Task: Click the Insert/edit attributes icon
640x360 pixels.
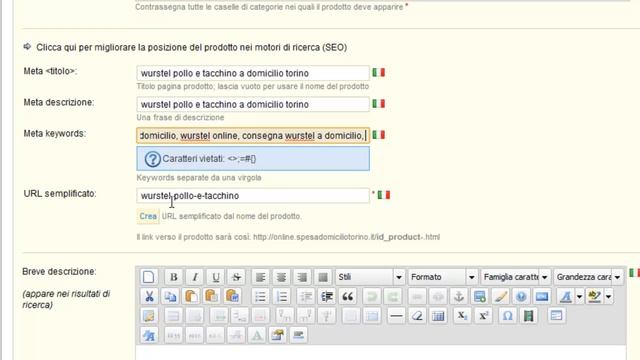Action: point(278,335)
